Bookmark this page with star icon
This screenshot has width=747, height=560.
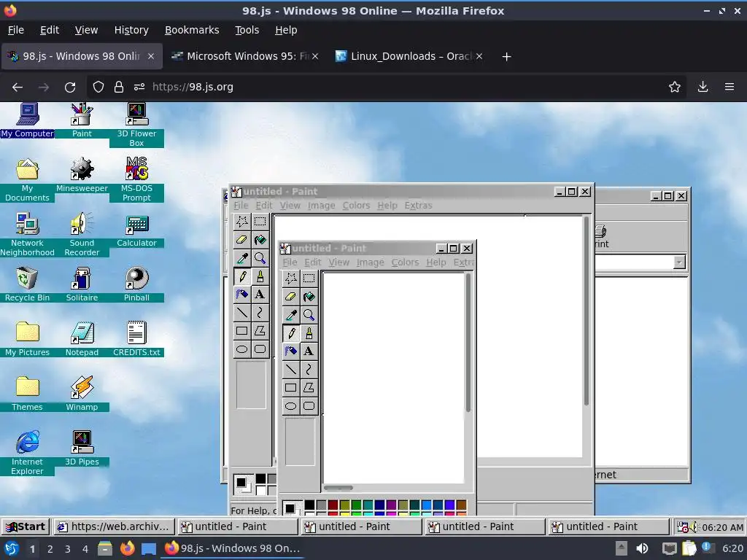click(x=675, y=87)
